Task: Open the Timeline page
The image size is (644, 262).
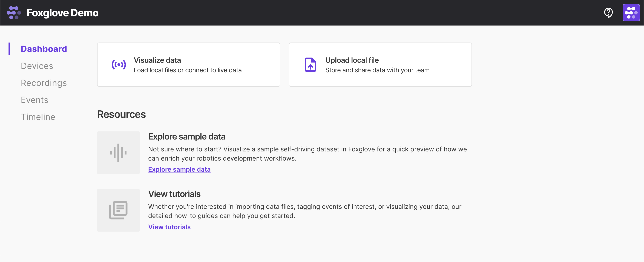Action: click(x=38, y=117)
